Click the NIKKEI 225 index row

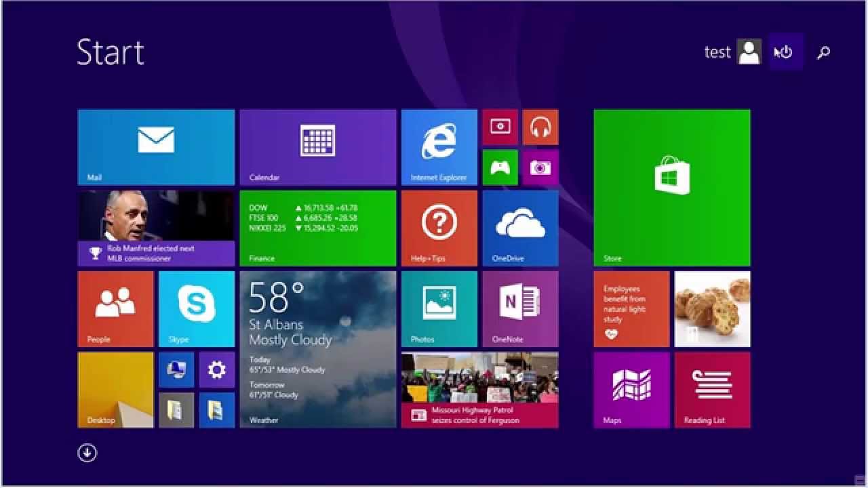coord(303,228)
